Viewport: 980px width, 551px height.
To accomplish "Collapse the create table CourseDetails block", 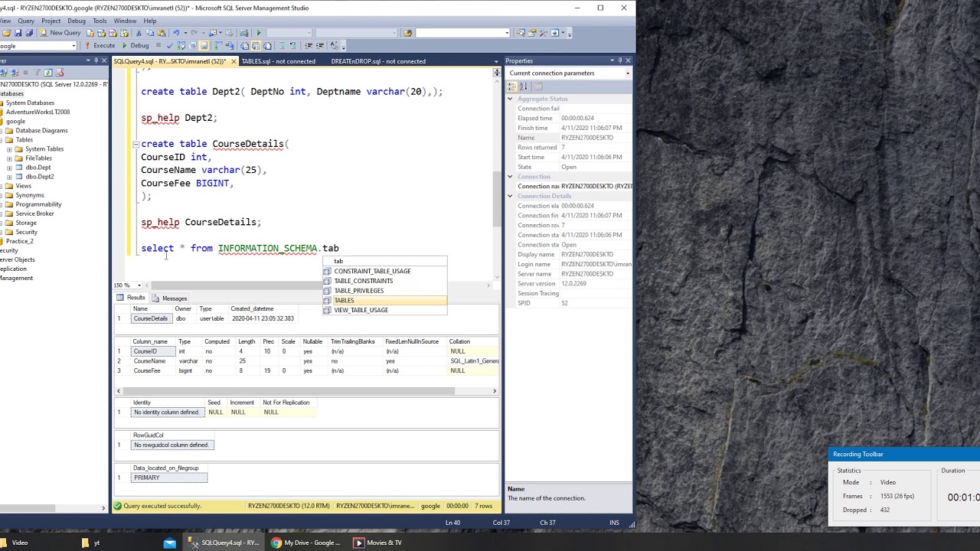I will (x=136, y=144).
